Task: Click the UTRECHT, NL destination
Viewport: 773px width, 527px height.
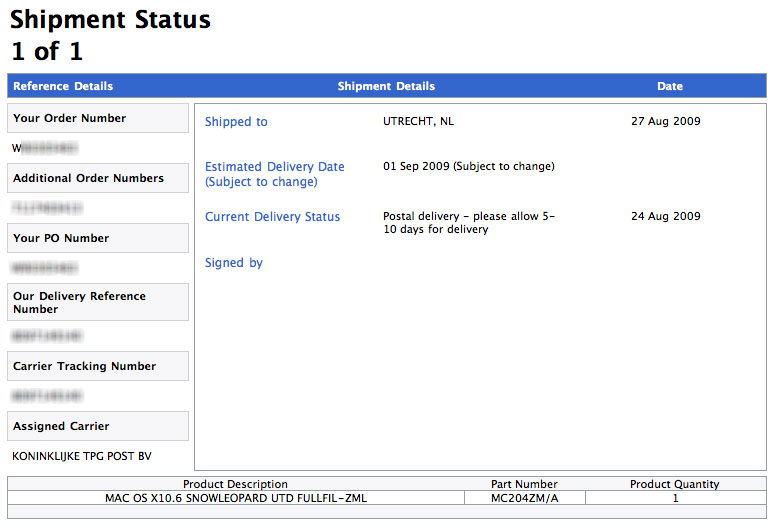Action: pos(419,121)
